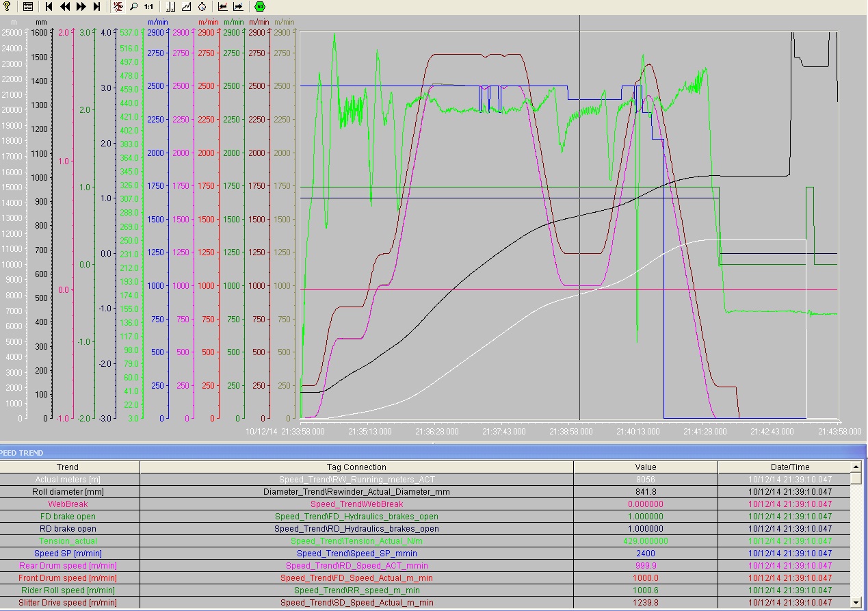868x611 pixels.
Task: Click tag 'Diameter_Trend\Rewinder_Actual_Diameter_mm'
Action: (x=356, y=492)
